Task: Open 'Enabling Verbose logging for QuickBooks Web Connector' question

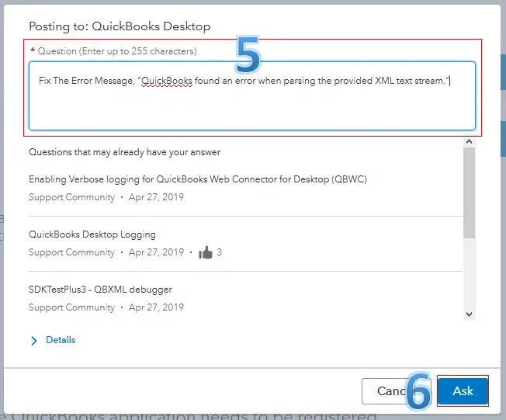Action: (198, 179)
